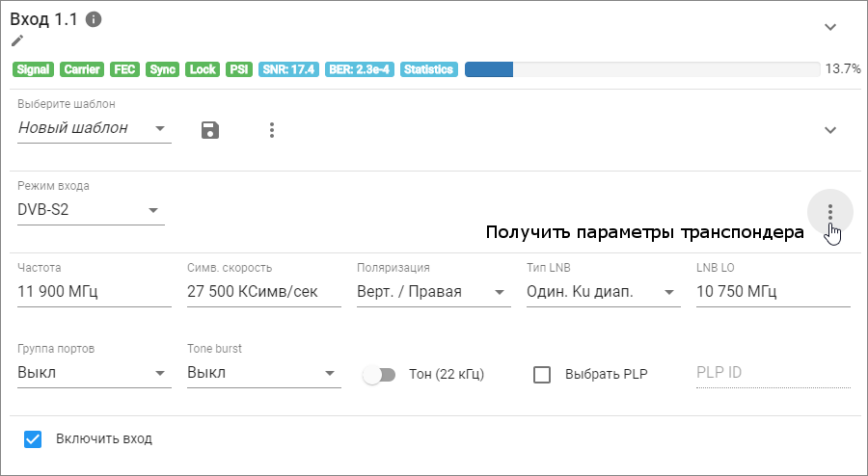Collapse the Вход 1.1 panel chevron
The height and width of the screenshot is (476, 868).
click(830, 27)
